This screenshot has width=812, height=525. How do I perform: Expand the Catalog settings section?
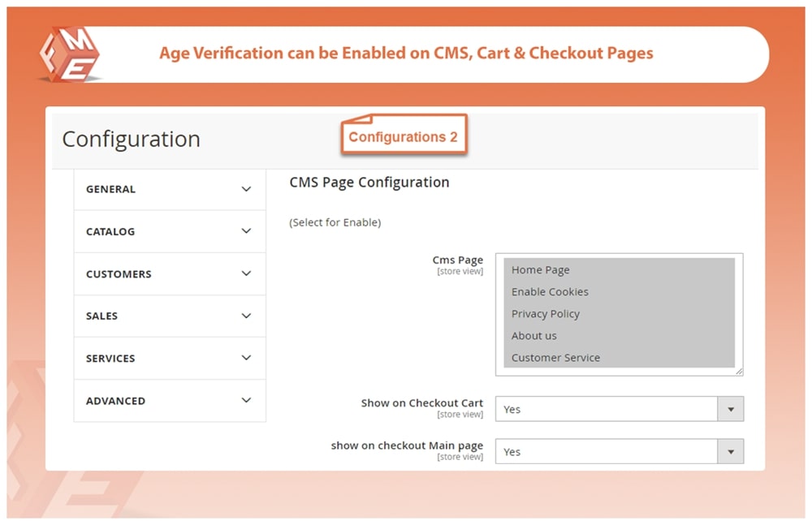pos(169,231)
